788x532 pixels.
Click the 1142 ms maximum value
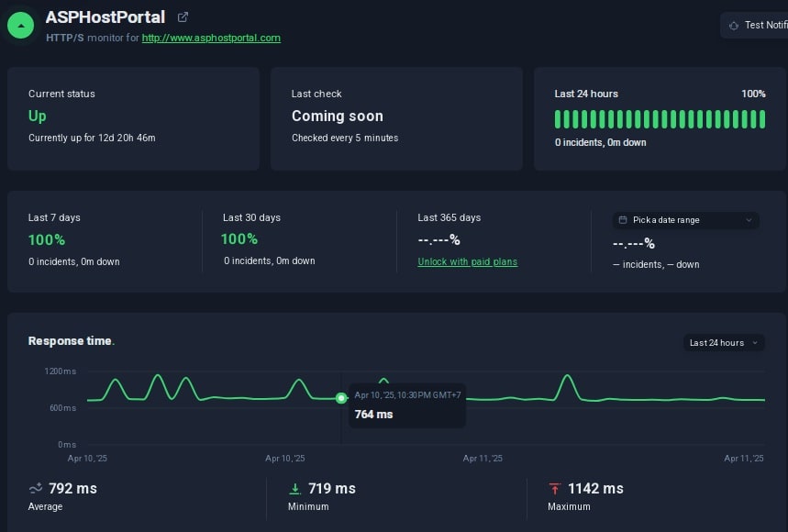click(595, 488)
